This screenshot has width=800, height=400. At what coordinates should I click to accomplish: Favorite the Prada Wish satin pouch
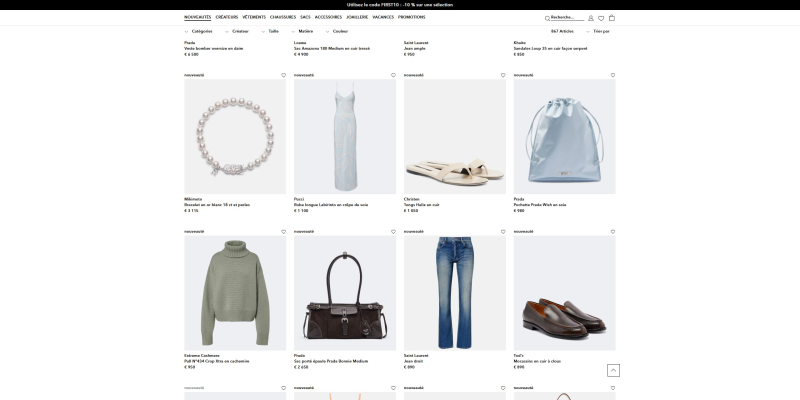pos(613,75)
